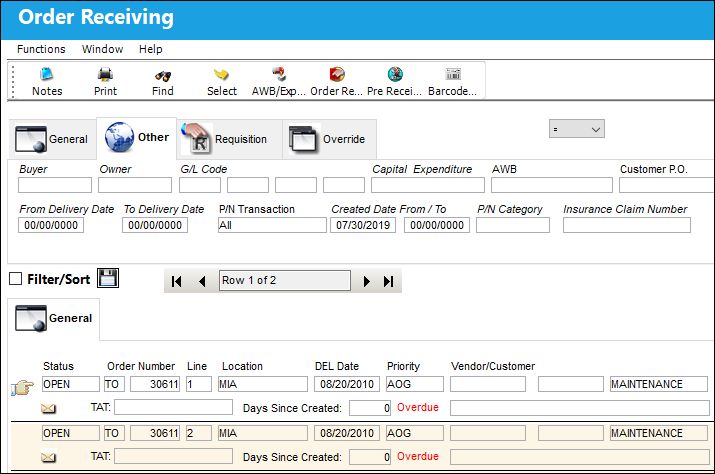Open the Window menu
The image size is (715, 474).
click(102, 49)
